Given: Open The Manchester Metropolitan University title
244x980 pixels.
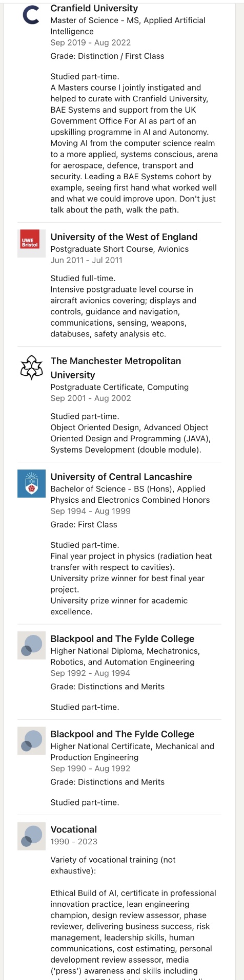Looking at the screenshot, I should pos(116,368).
